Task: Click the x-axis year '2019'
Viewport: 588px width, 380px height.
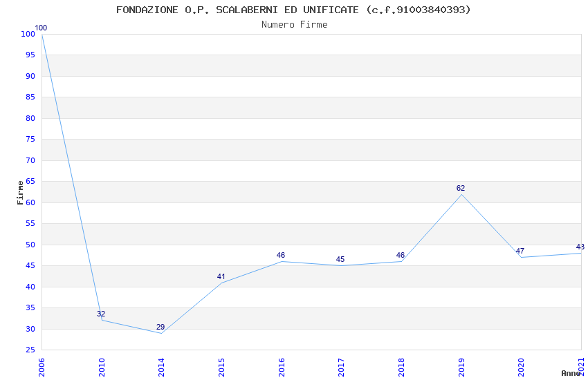Action: (x=461, y=368)
